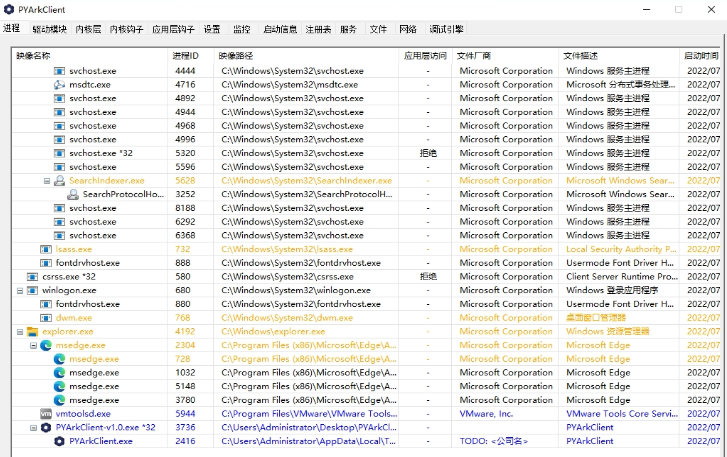Click the icon of svchost.exe *32 row
The image size is (727, 457).
click(x=59, y=153)
